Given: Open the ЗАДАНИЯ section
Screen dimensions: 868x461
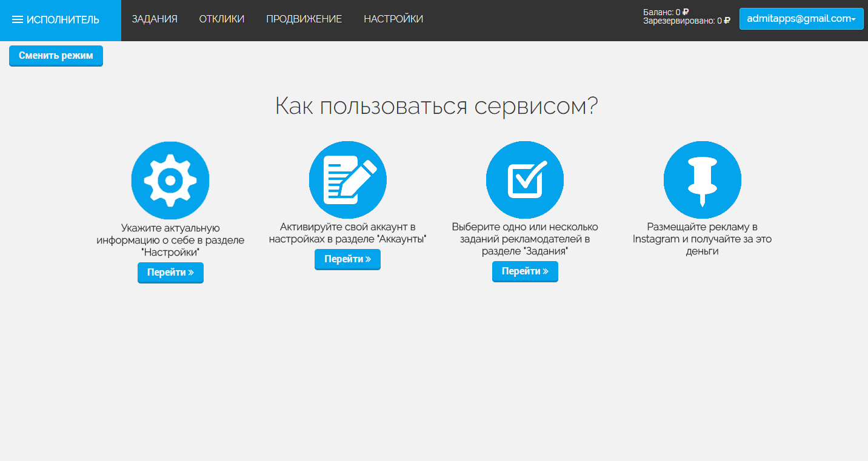Looking at the screenshot, I should 155,19.
